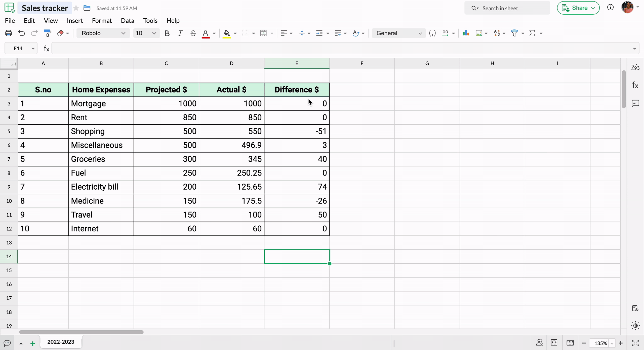Image resolution: width=644 pixels, height=350 pixels.
Task: Toggle Strikethrough formatting
Action: point(193,33)
